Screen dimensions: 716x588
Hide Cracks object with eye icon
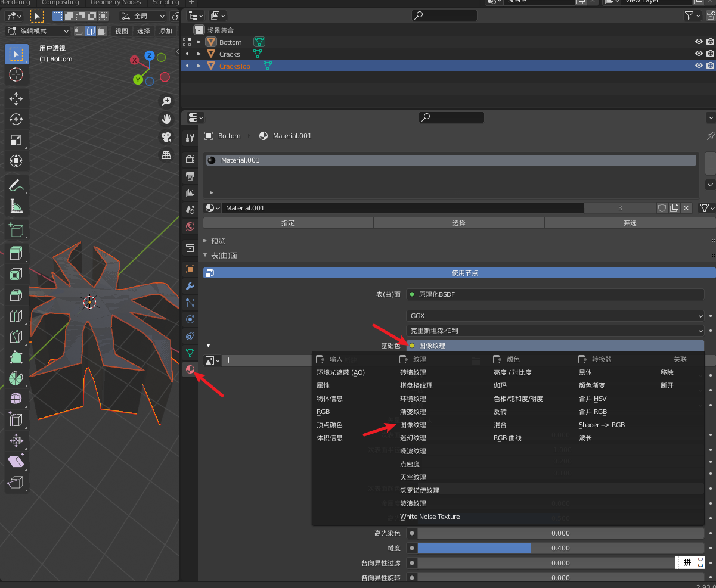click(x=699, y=54)
